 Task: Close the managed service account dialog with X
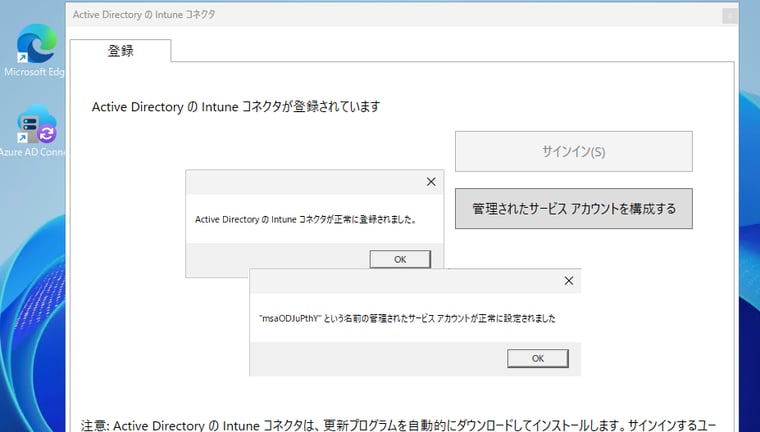[x=569, y=281]
